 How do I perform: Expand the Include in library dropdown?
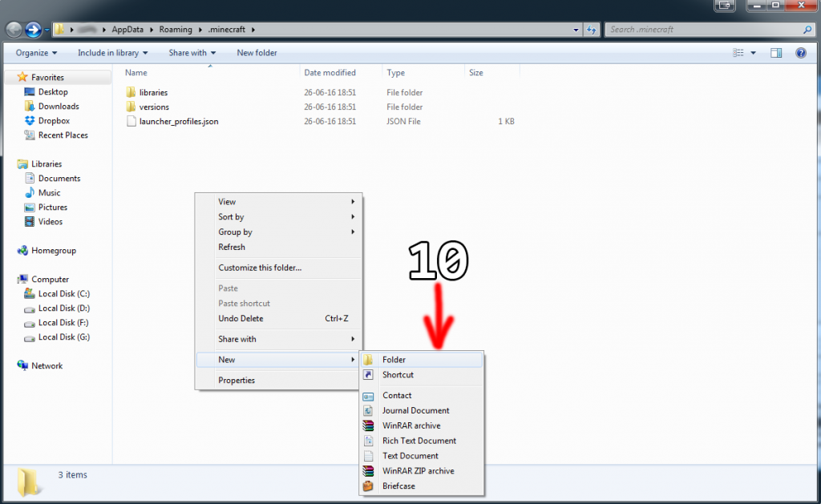point(113,53)
